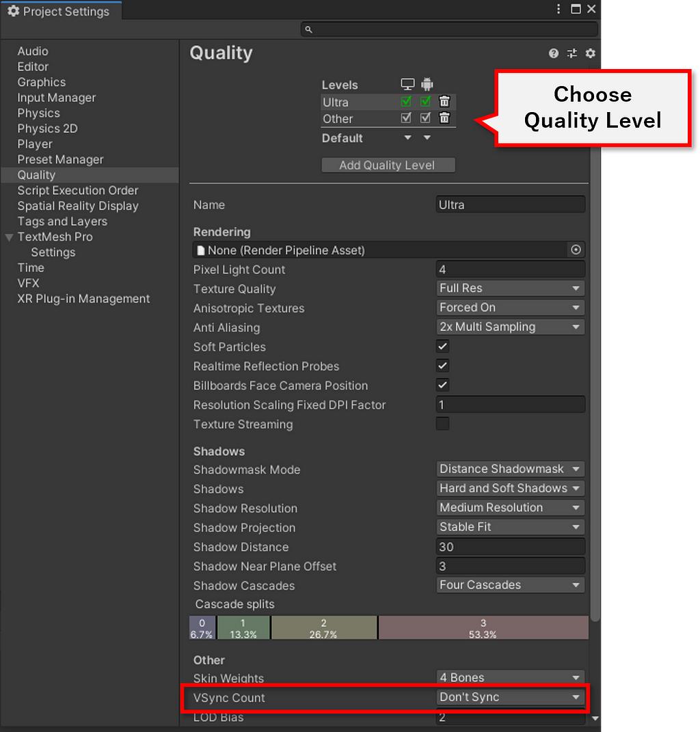This screenshot has width=700, height=732.
Task: Click the Pixel Light Count field
Action: (511, 269)
